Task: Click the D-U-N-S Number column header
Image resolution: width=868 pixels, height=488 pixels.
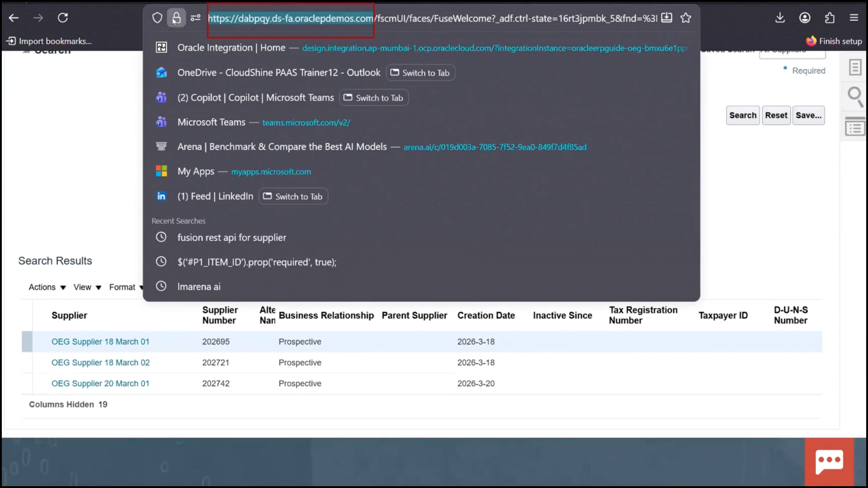Action: click(x=791, y=315)
